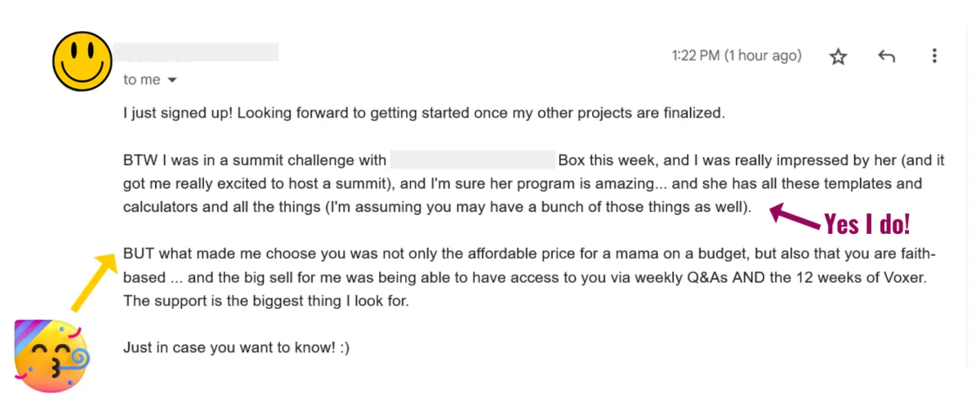Image resolution: width=980 pixels, height=408 pixels.
Task: Click the yellow smiley face sender avatar
Action: pyautogui.click(x=82, y=61)
